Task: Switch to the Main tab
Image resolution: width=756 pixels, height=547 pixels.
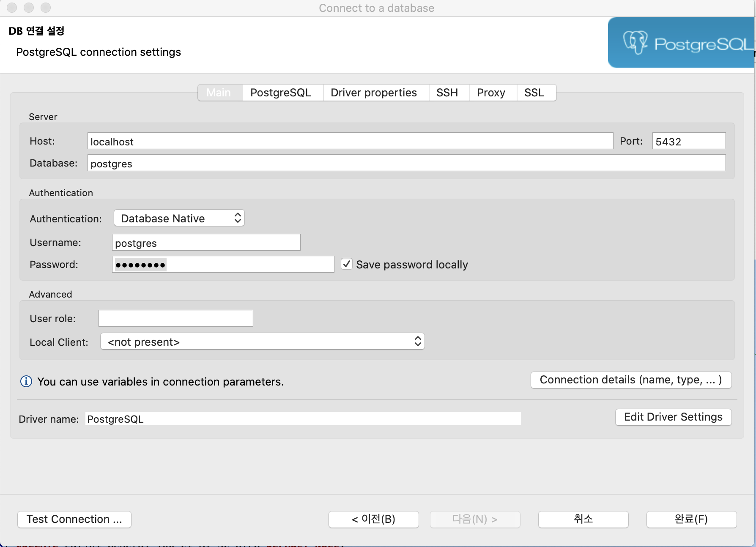Action: (x=219, y=93)
